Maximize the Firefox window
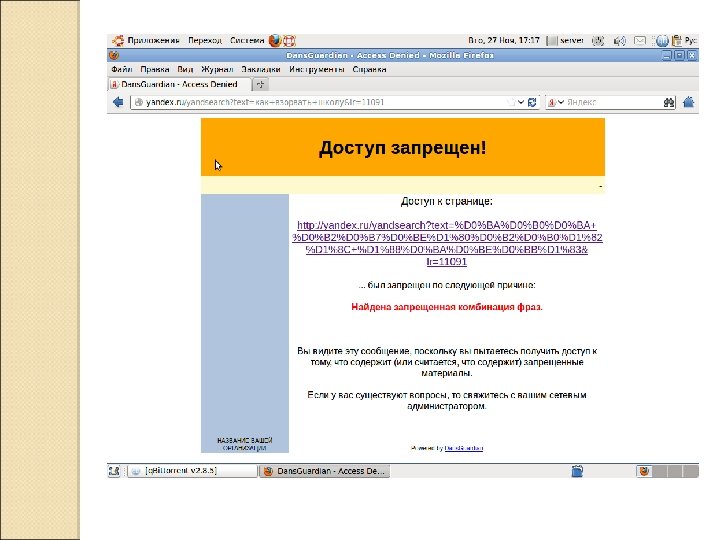The width and height of the screenshot is (720, 540). pos(680,55)
